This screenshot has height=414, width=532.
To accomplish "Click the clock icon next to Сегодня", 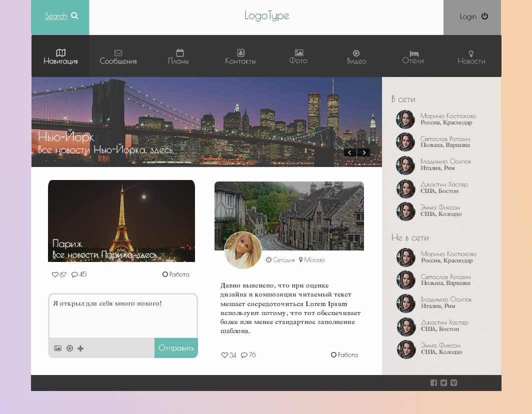I will [268, 260].
